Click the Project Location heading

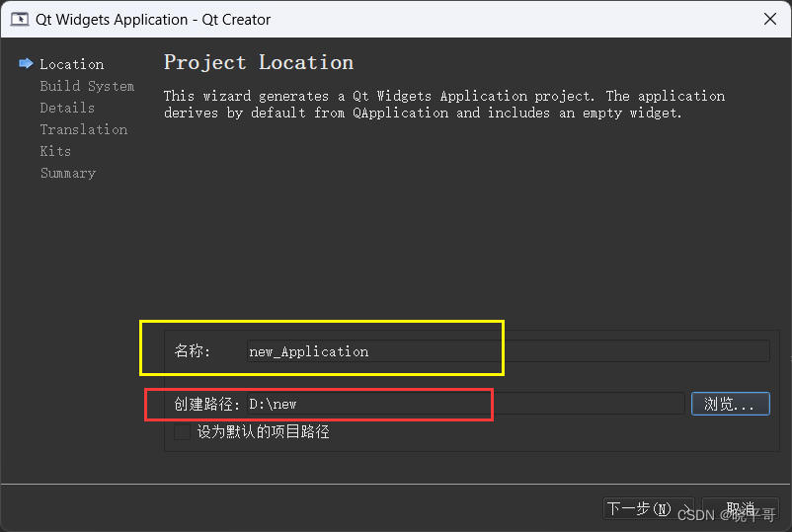pyautogui.click(x=259, y=62)
